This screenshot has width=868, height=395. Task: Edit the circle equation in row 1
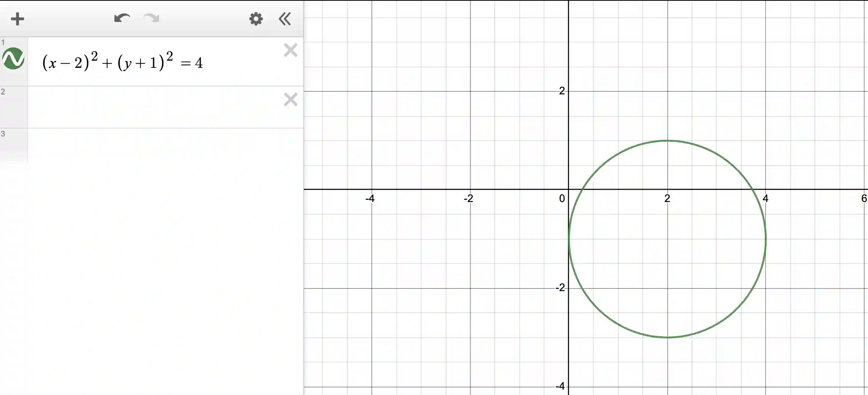click(x=123, y=61)
